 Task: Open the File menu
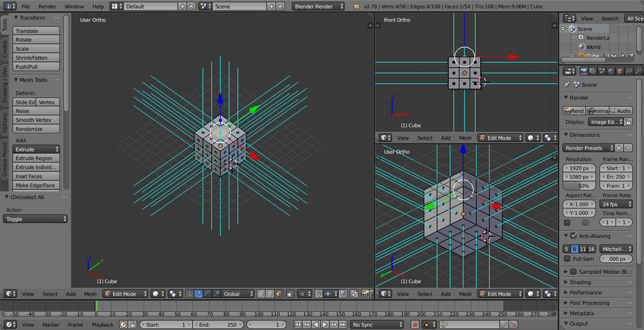25,7
